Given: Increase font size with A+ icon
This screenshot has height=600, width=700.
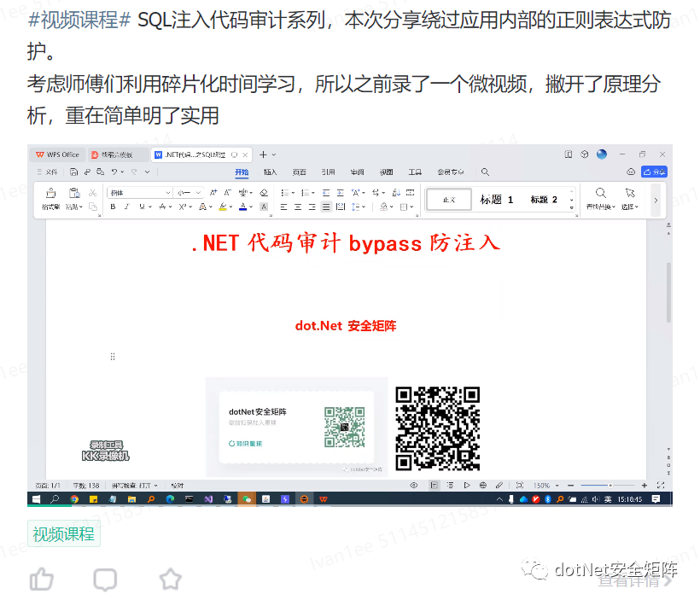Looking at the screenshot, I should (213, 192).
